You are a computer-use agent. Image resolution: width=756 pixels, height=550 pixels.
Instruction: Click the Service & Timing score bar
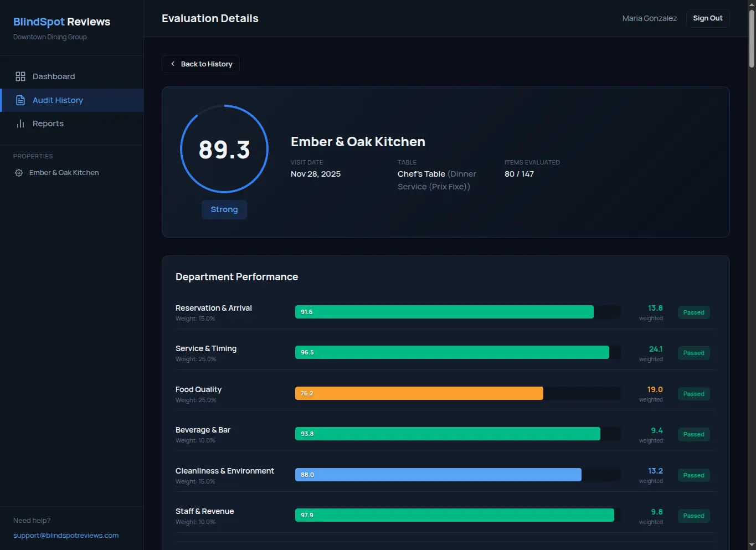(452, 352)
